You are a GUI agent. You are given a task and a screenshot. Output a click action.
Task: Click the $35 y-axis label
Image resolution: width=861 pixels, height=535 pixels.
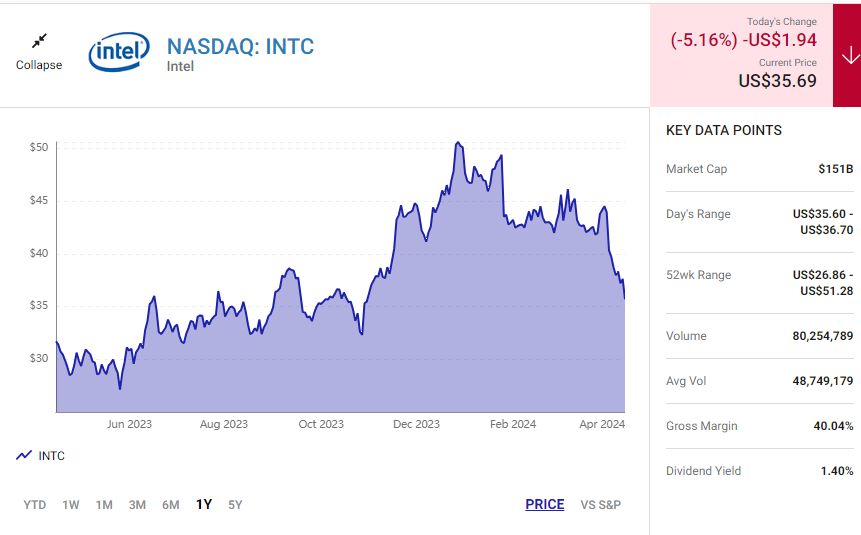[39, 305]
